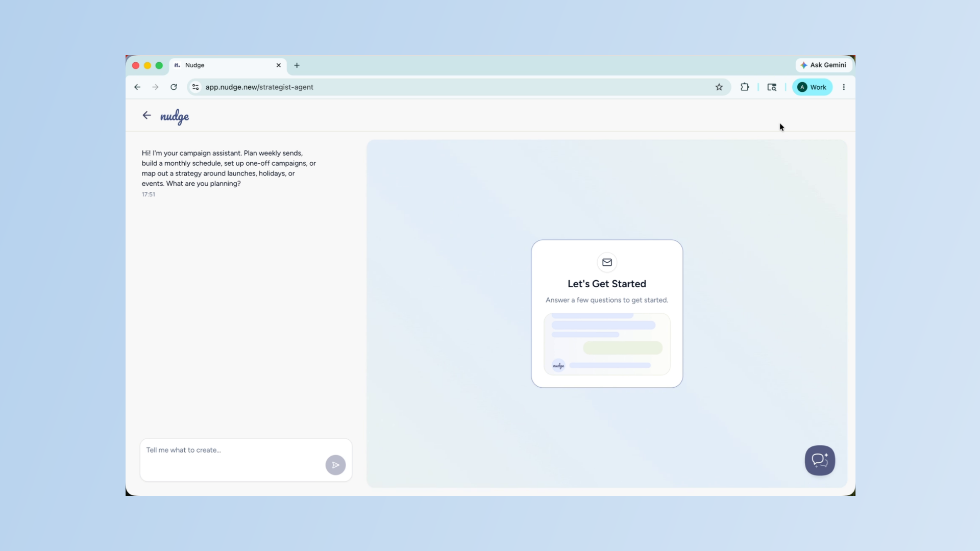Click the 17:51 message timestamp
The image size is (980, 551).
[x=149, y=194]
